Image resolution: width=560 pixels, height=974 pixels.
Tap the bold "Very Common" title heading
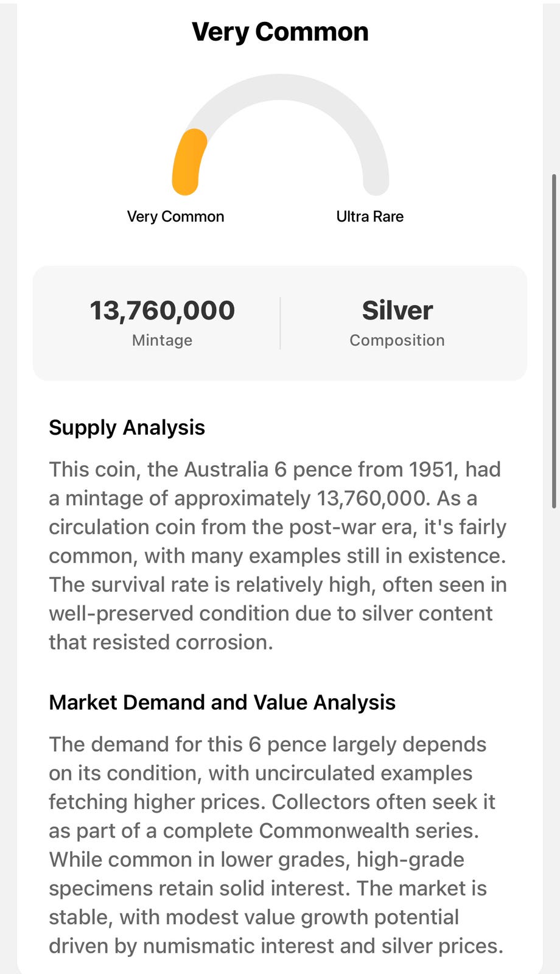(280, 32)
